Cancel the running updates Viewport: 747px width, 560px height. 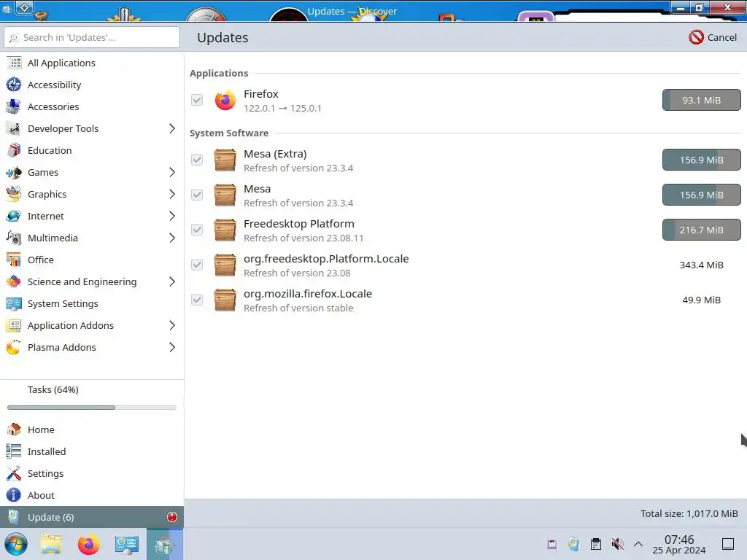click(713, 37)
